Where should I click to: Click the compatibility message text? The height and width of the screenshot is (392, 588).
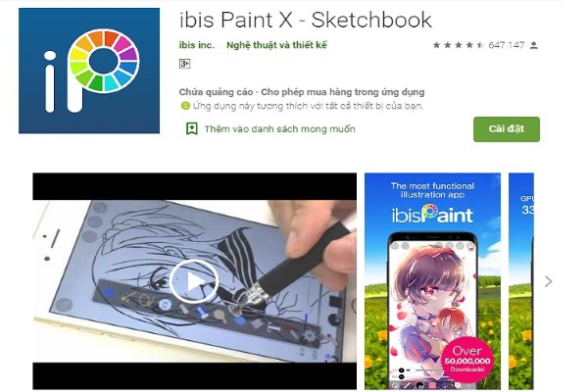[308, 106]
